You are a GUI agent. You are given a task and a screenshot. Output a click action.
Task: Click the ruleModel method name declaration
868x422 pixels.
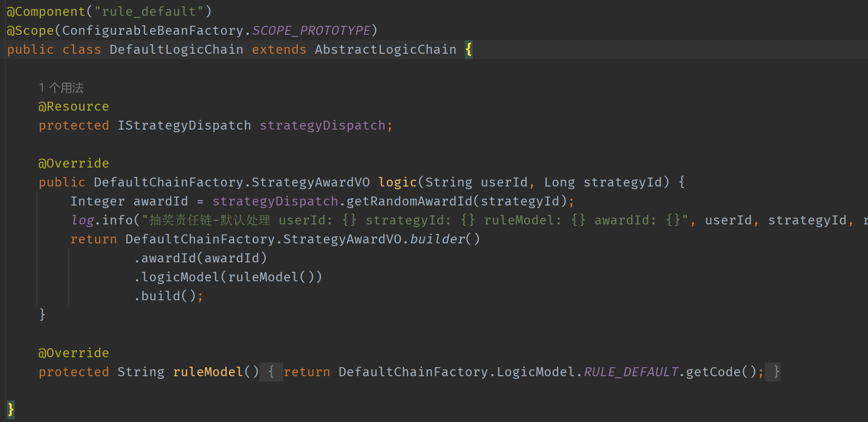coord(208,372)
